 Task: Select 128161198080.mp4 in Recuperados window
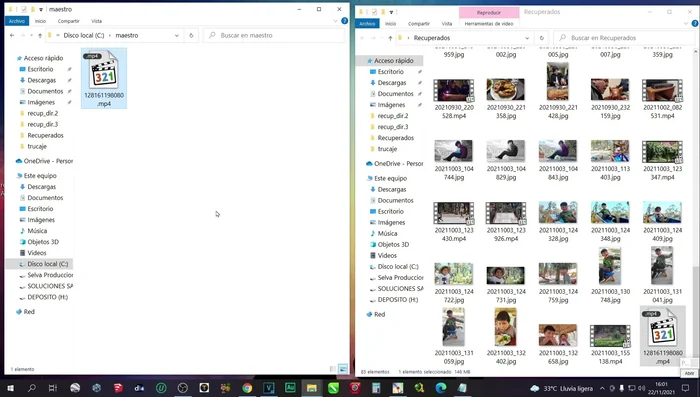click(662, 336)
